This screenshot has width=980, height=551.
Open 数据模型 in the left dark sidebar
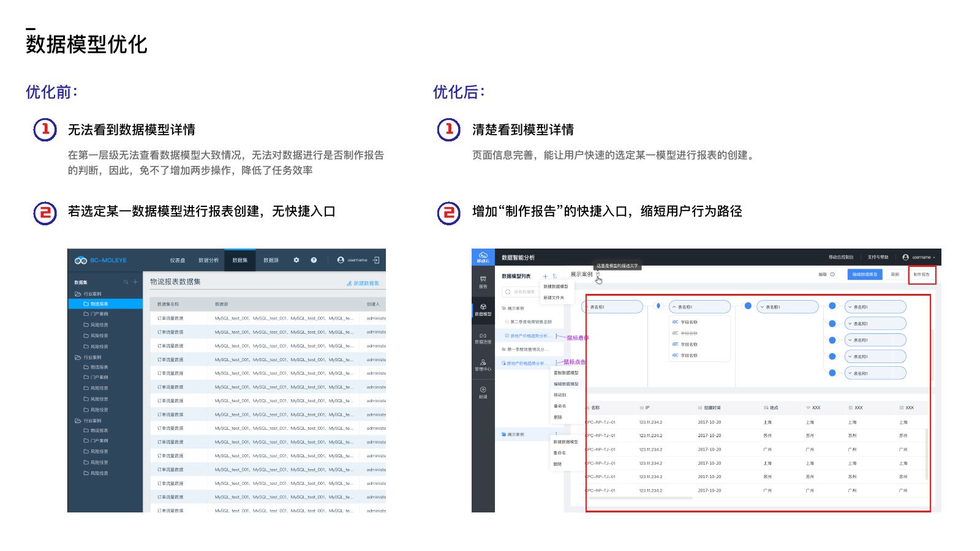(x=483, y=310)
